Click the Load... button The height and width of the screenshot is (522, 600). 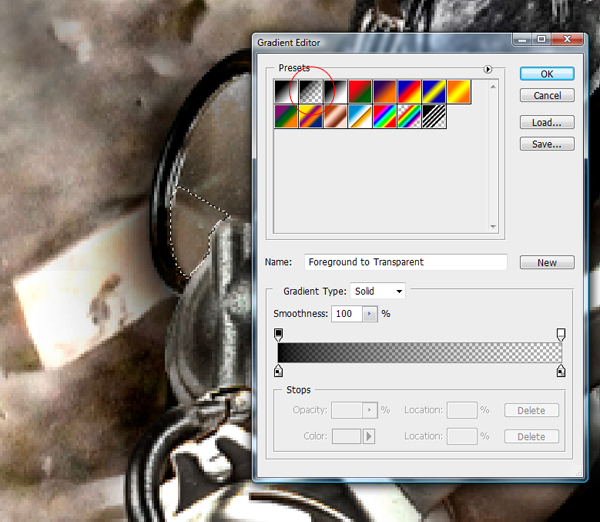pyautogui.click(x=547, y=122)
